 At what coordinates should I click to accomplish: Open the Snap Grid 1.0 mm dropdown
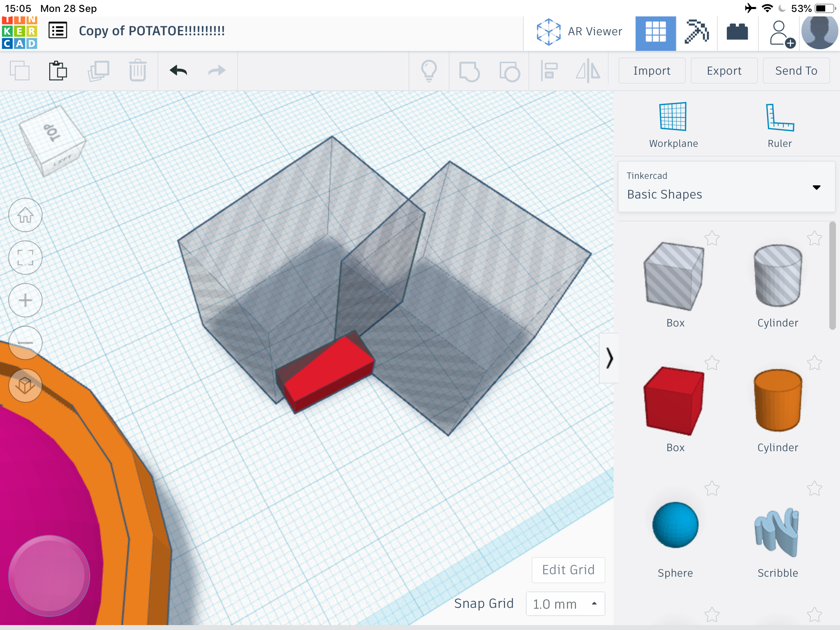[565, 604]
